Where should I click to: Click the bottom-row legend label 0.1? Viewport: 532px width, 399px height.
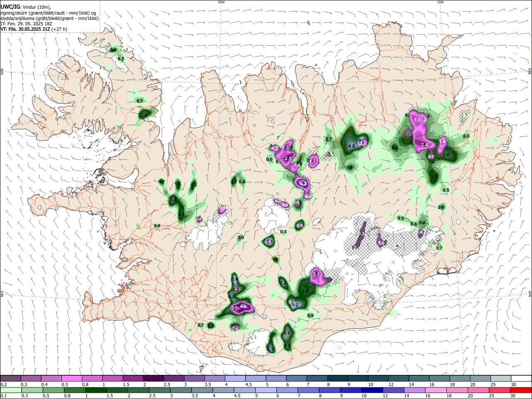coord(4,396)
